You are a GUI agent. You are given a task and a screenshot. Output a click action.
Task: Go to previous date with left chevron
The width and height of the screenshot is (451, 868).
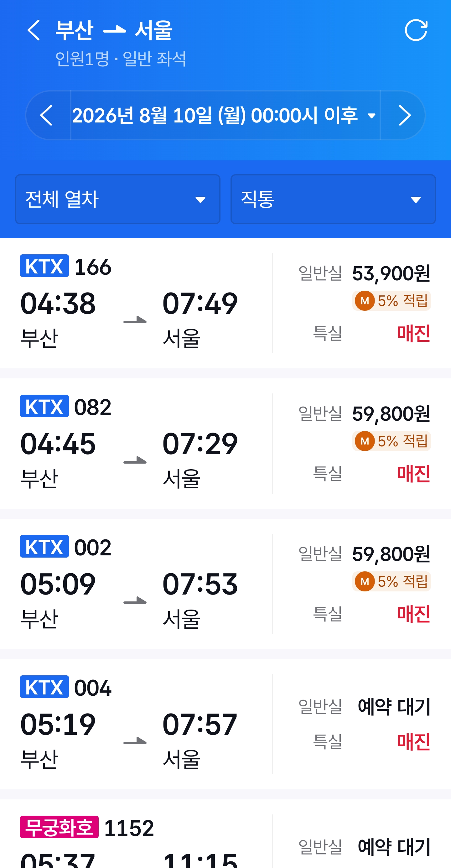click(46, 115)
